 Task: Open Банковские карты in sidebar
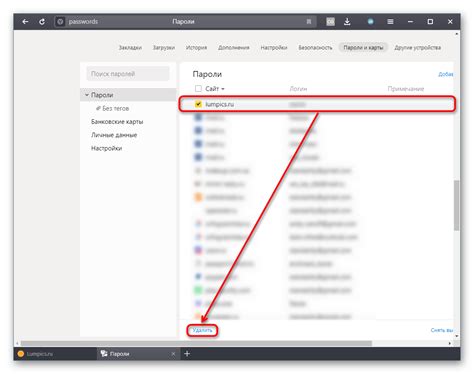click(x=117, y=122)
